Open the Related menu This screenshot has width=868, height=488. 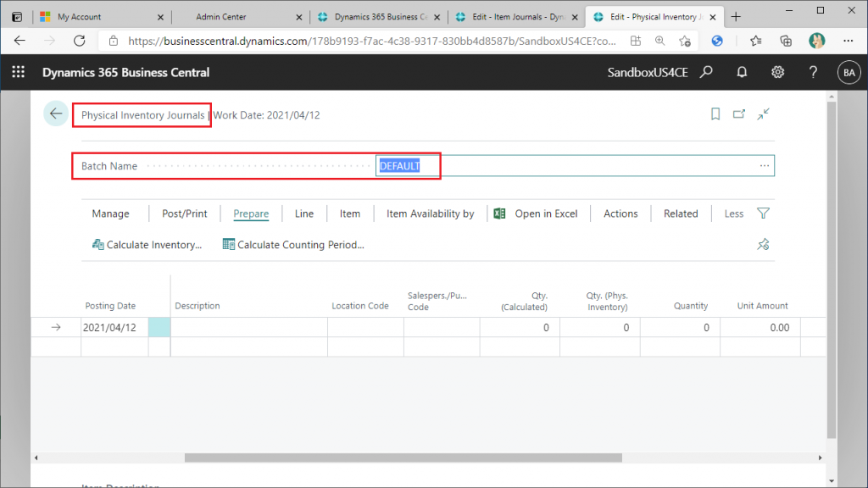click(x=681, y=213)
